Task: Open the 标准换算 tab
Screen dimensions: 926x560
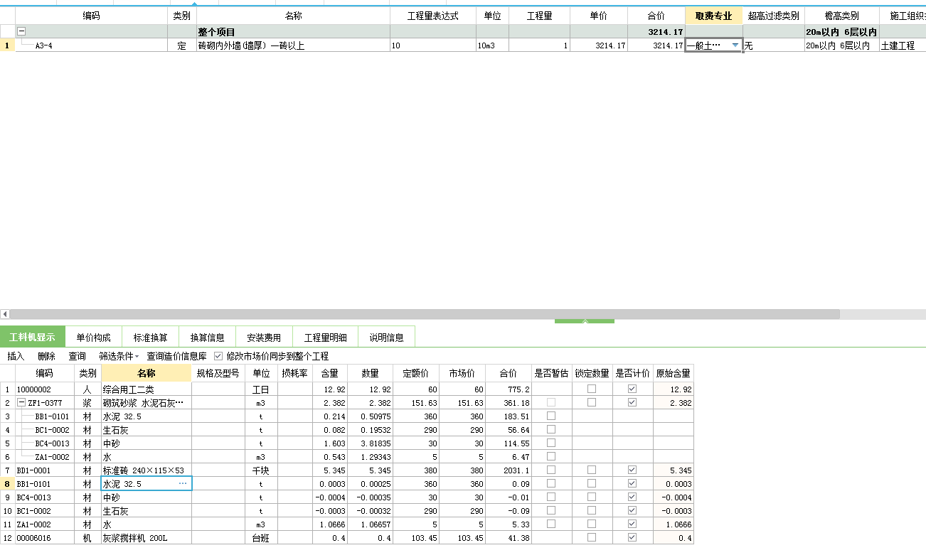Action: [151, 338]
